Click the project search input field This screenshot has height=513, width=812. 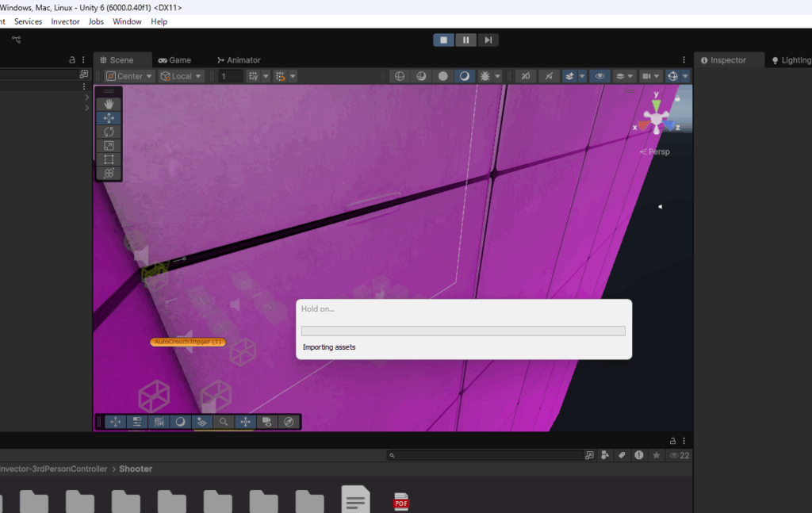489,456
